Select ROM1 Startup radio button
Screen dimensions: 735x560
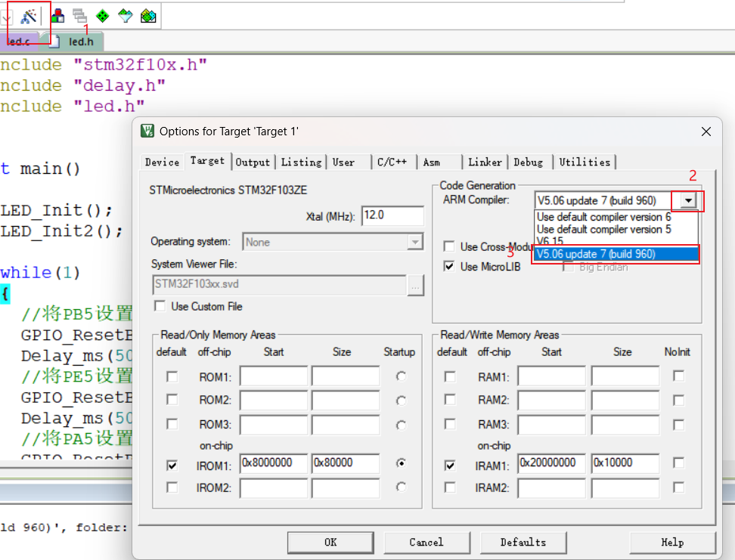point(401,376)
